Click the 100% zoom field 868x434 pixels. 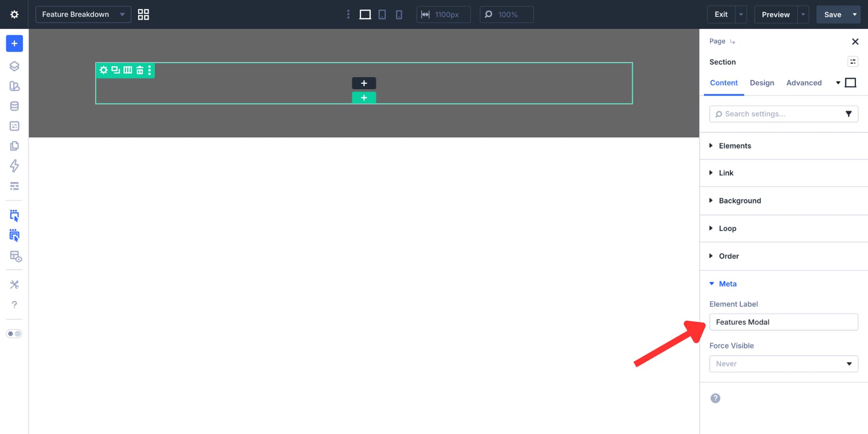507,14
